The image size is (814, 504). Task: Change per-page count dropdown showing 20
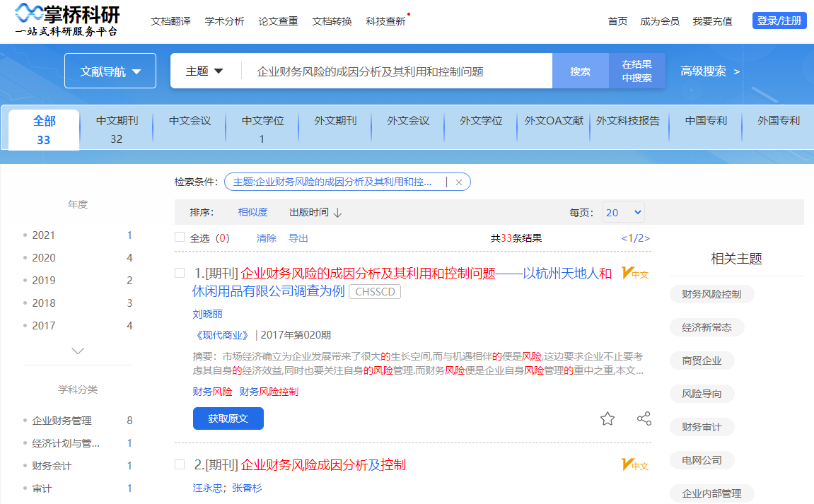(624, 212)
